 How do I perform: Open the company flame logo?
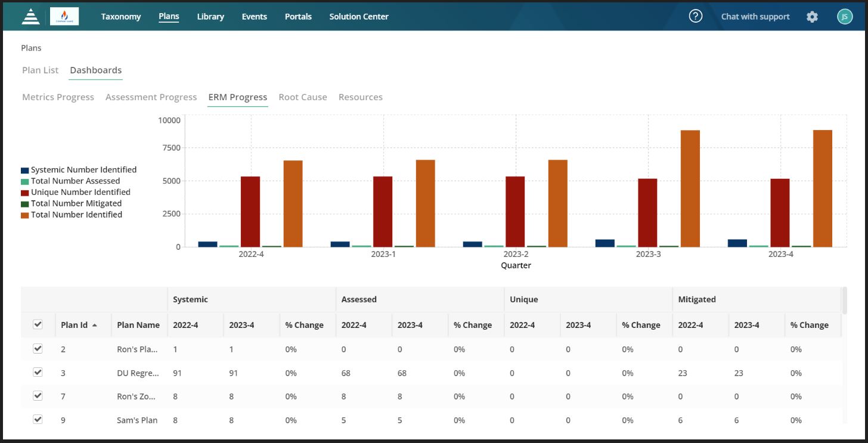pyautogui.click(x=64, y=16)
